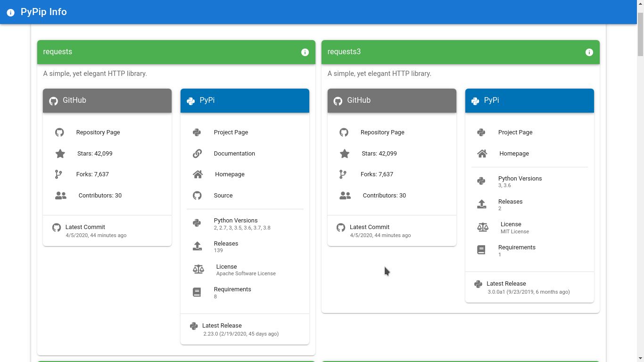Image resolution: width=644 pixels, height=362 pixels.
Task: Click the star icon in requests3 GitHub card
Action: (345, 154)
